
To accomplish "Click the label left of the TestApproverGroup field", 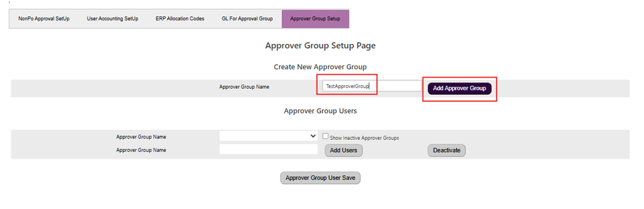I will tap(244, 87).
